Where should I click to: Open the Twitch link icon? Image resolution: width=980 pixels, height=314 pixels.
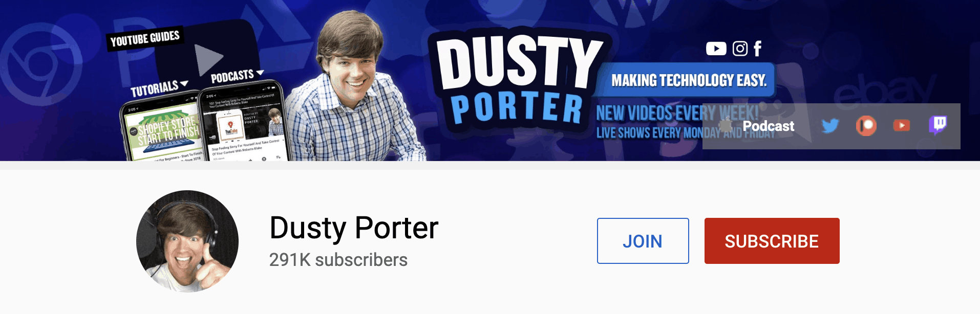tap(938, 124)
